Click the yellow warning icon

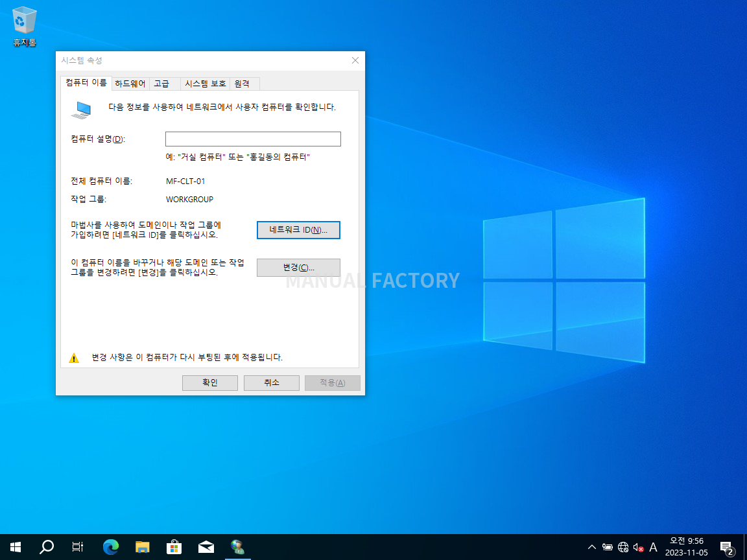coord(74,358)
